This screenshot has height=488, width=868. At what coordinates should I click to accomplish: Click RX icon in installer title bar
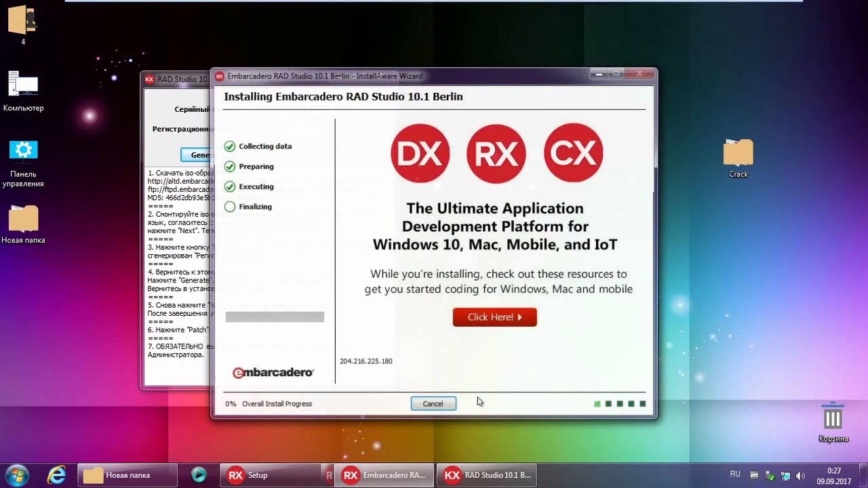(x=220, y=77)
